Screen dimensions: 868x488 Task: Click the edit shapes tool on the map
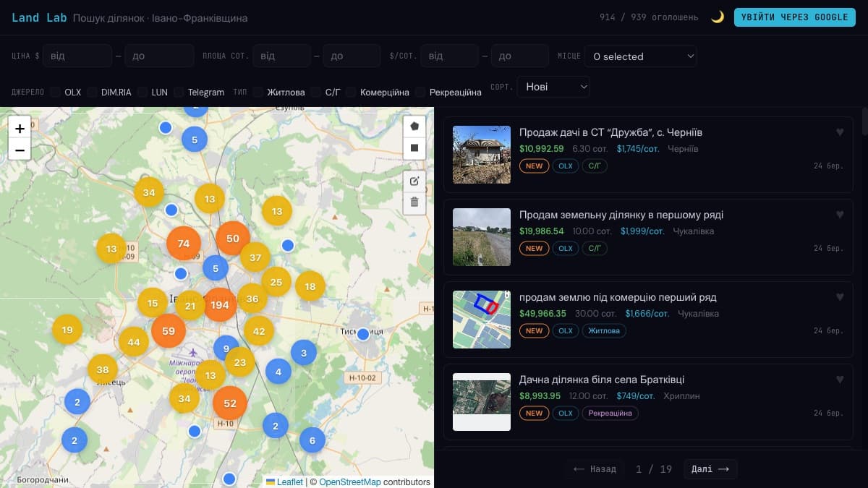click(414, 181)
